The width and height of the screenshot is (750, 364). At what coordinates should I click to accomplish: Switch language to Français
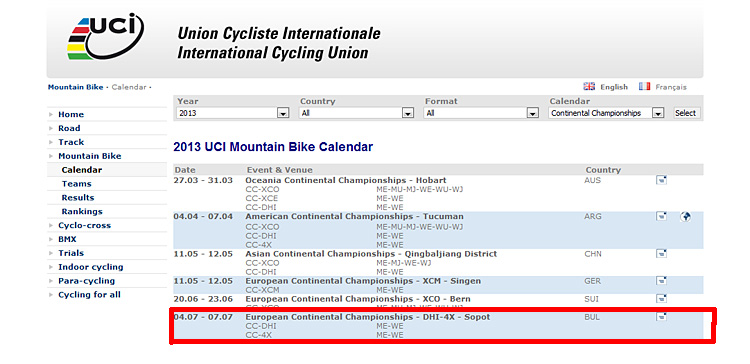671,87
